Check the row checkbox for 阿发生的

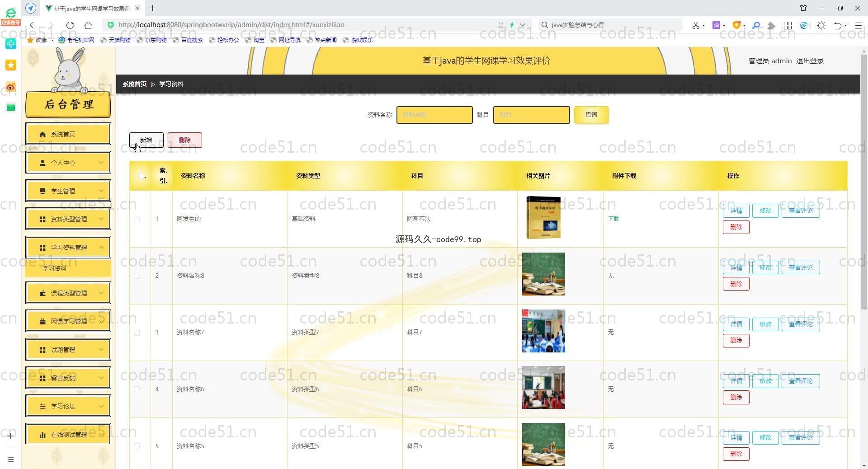137,219
